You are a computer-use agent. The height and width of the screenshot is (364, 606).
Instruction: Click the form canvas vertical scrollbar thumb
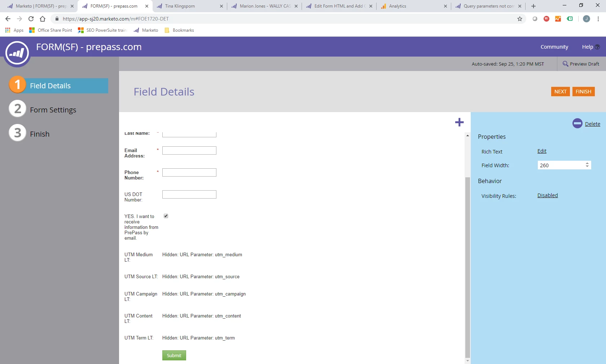click(x=467, y=267)
